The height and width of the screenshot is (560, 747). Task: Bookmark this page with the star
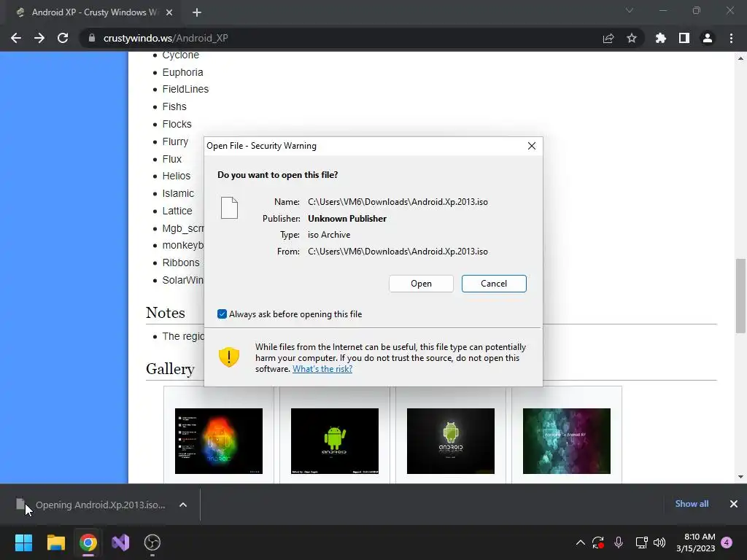tap(632, 38)
